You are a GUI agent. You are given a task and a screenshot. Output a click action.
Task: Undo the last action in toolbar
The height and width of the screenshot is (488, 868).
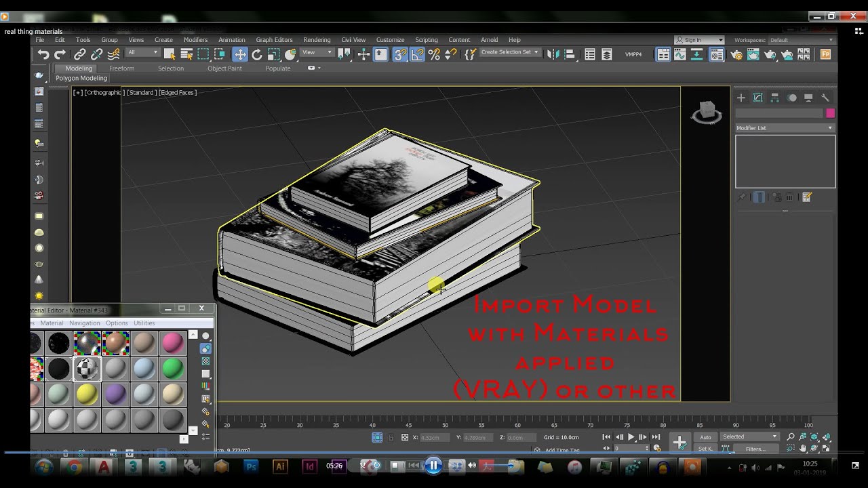(43, 55)
